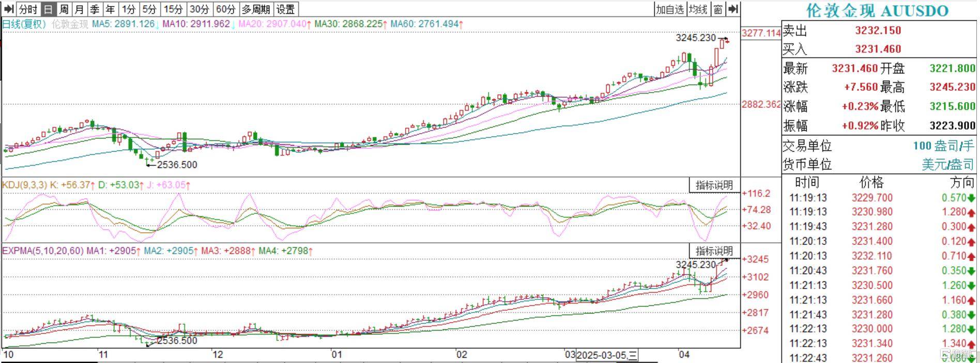The height and width of the screenshot is (363, 980).
Task: Open KDJ panel's 指标说明 button
Action: 714,185
